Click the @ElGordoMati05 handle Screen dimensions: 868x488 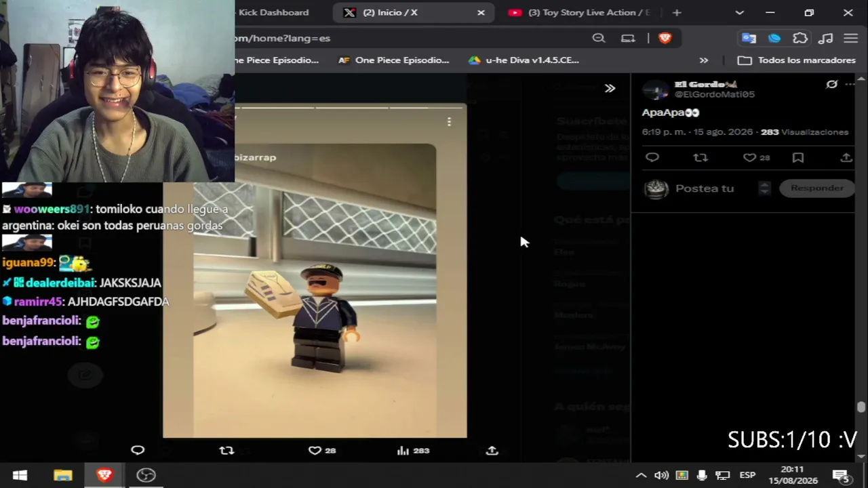pyautogui.click(x=714, y=95)
